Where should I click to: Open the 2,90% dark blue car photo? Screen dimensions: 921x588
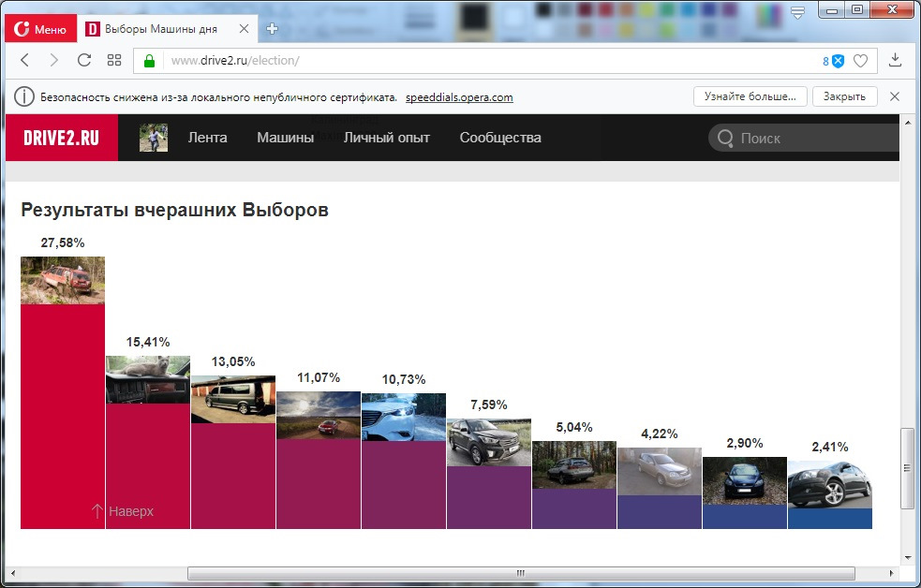click(x=745, y=480)
